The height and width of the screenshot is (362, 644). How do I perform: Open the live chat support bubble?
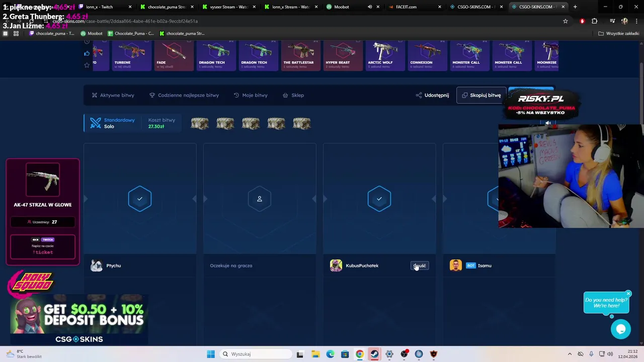click(x=621, y=329)
